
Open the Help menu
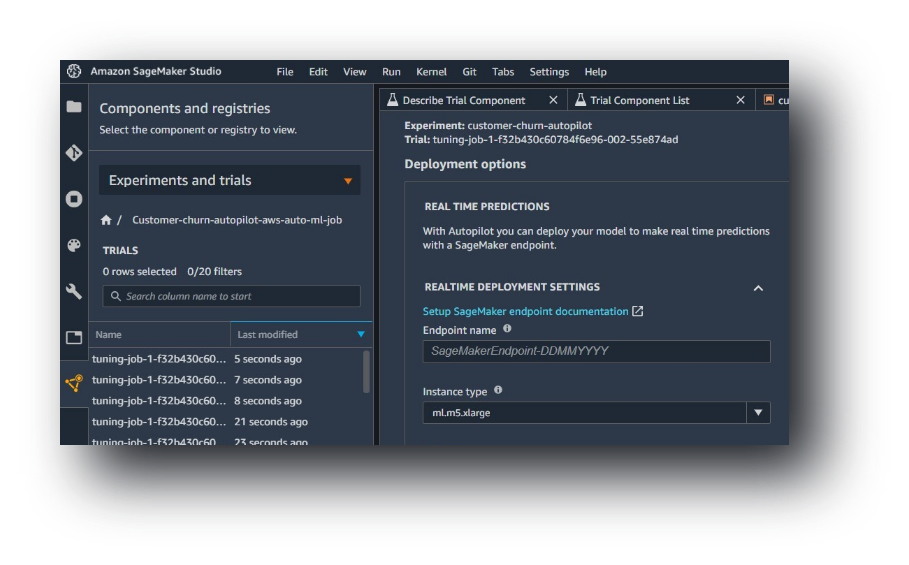tap(595, 72)
